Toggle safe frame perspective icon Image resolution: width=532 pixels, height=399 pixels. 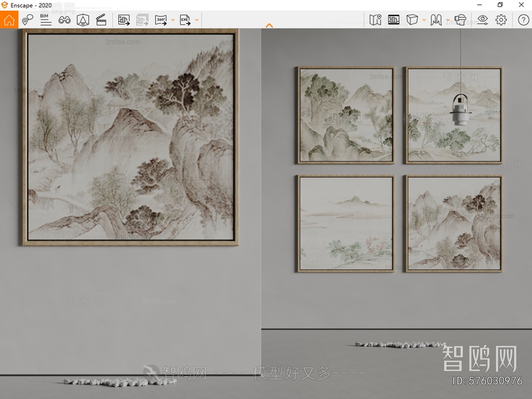pos(83,20)
